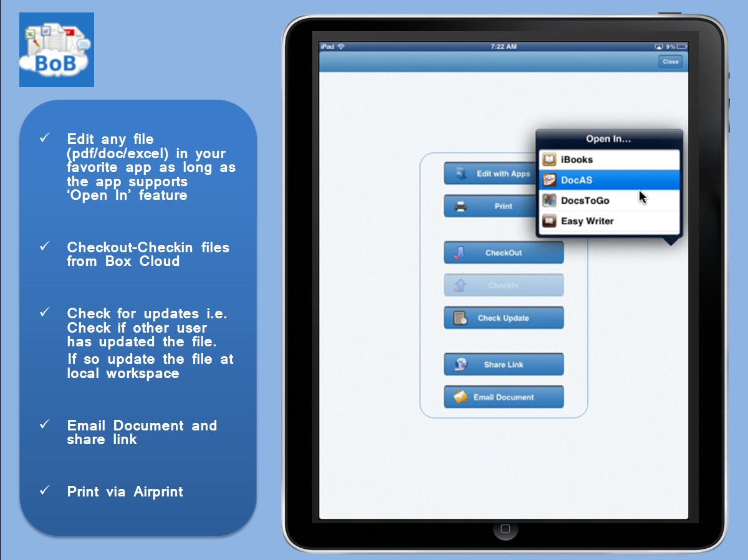Tap the Close button in the iPad toolbar
This screenshot has height=560, width=748.
(x=671, y=62)
